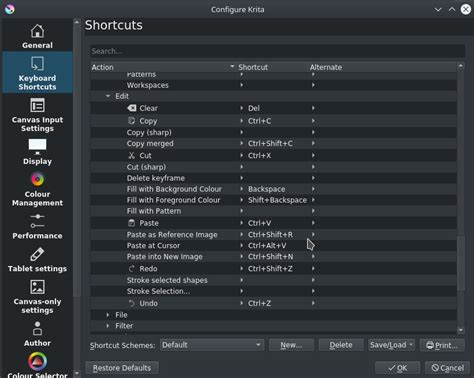
Task: Select the Copy (sharp) row
Action: [274, 132]
